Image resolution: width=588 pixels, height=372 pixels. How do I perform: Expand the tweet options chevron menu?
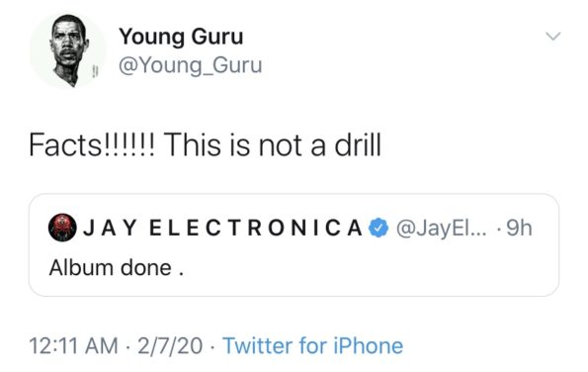pos(553,36)
